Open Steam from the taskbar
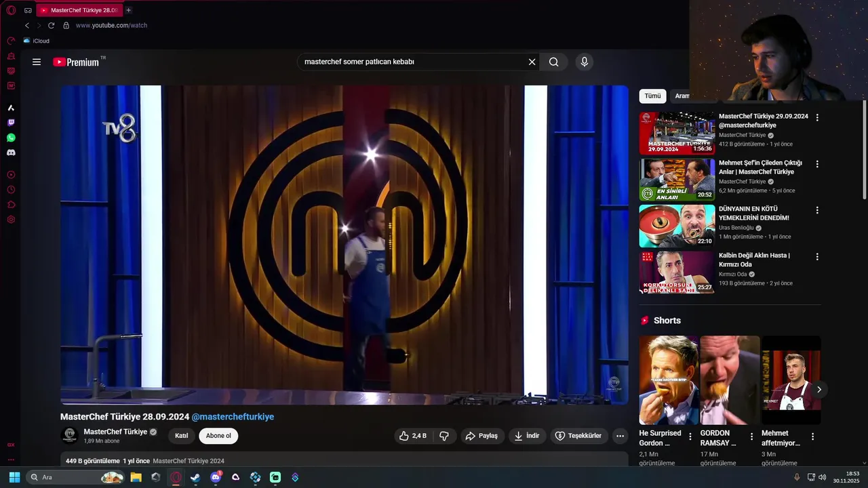The height and width of the screenshot is (488, 868). 195,477
